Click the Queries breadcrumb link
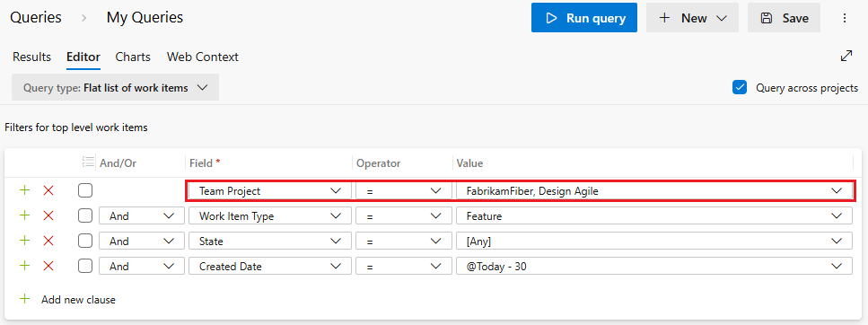This screenshot has height=325, width=868. (36, 18)
